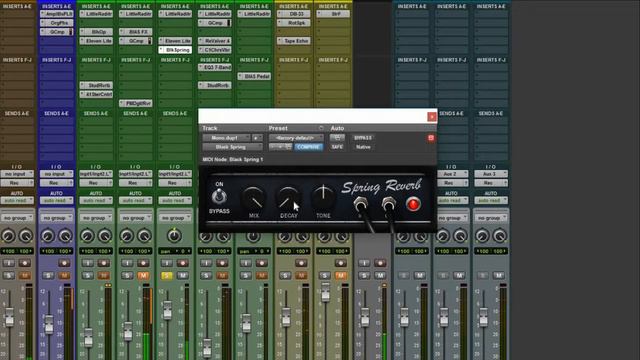The width and height of the screenshot is (640, 360).
Task: Open the RotSpk insert
Action: 294,23
